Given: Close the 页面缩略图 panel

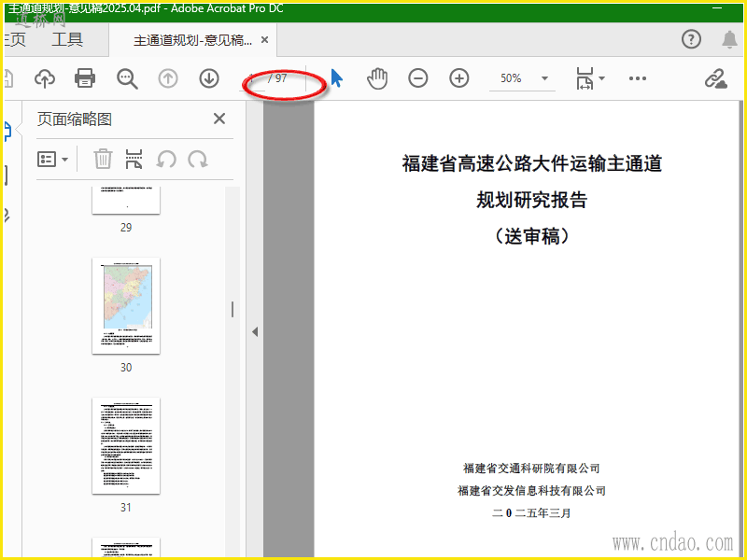Looking at the screenshot, I should [x=219, y=119].
